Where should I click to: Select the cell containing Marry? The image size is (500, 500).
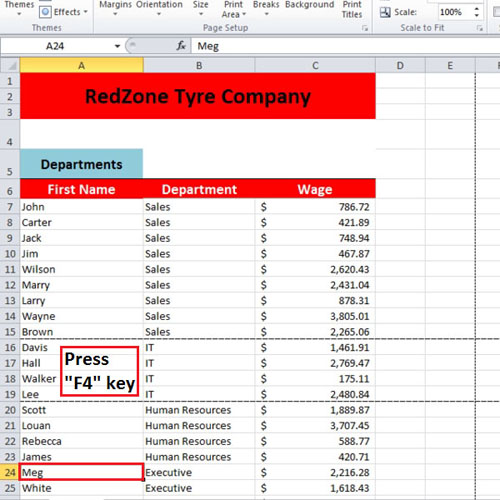point(82,285)
